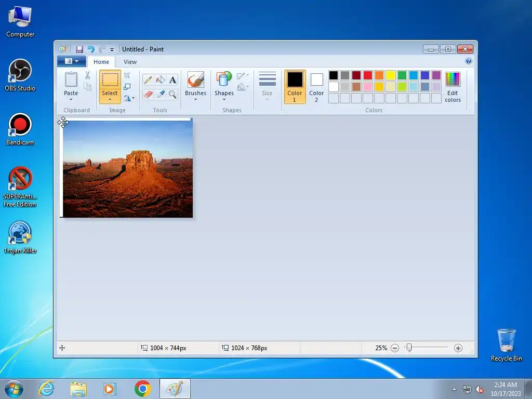Click the Help question mark icon

pos(469,61)
